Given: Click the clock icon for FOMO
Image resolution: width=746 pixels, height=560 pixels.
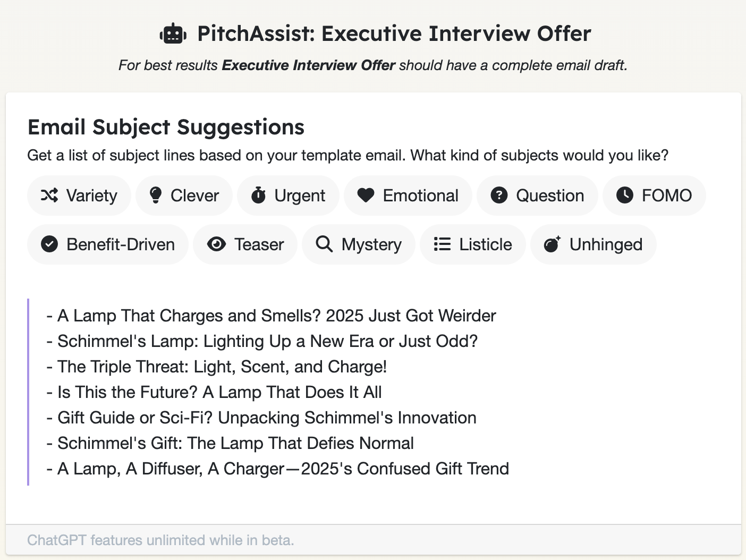Looking at the screenshot, I should coord(625,196).
